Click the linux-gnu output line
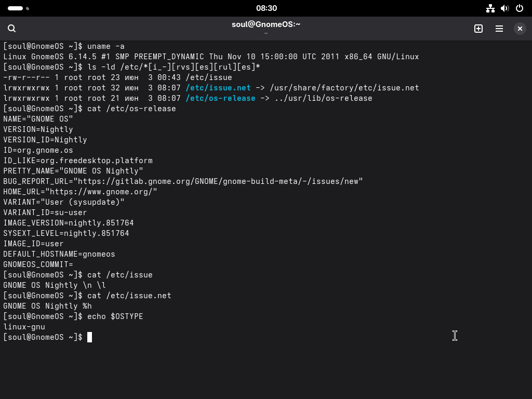The image size is (532, 399). coord(24,327)
